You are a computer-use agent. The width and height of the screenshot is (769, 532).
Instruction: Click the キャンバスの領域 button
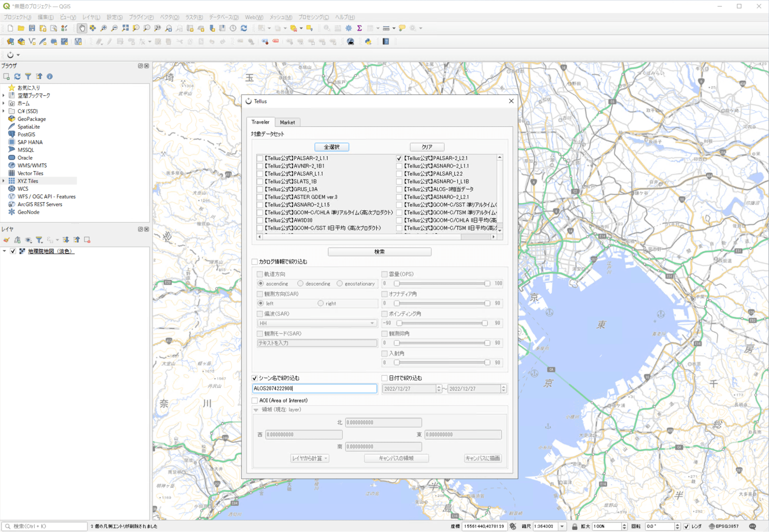tap(396, 458)
